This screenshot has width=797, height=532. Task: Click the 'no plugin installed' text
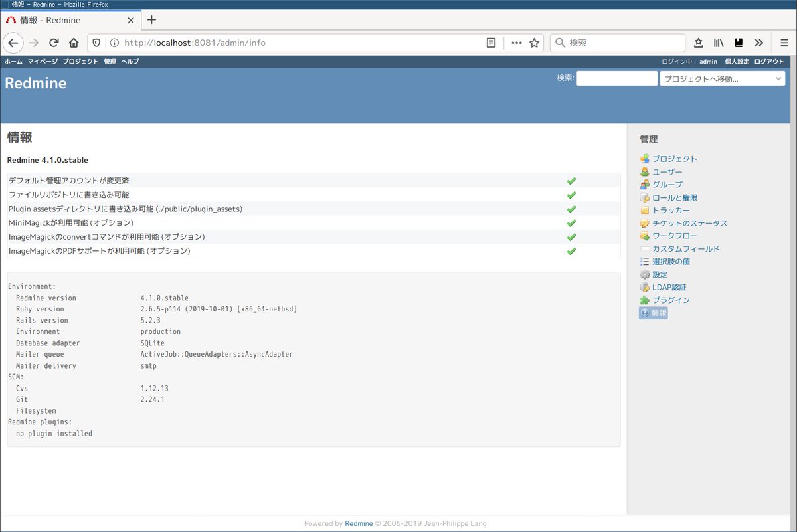tap(54, 434)
